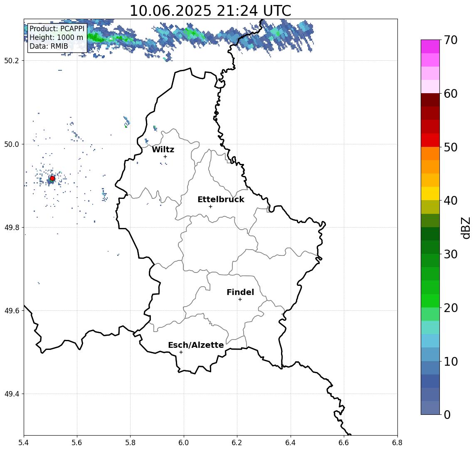Image resolution: width=476 pixels, height=451 pixels.
Task: Click the bright green colorbar segment above 20
Action: [x=430, y=300]
